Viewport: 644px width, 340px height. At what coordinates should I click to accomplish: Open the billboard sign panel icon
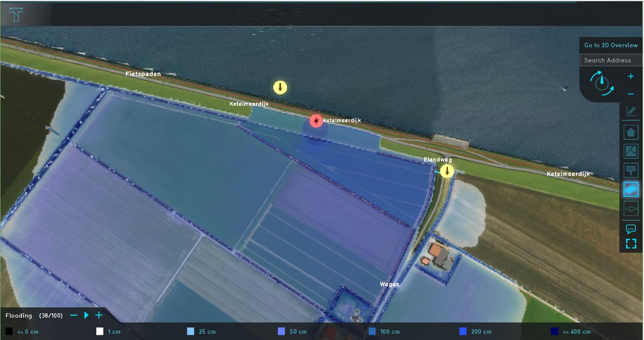[631, 170]
